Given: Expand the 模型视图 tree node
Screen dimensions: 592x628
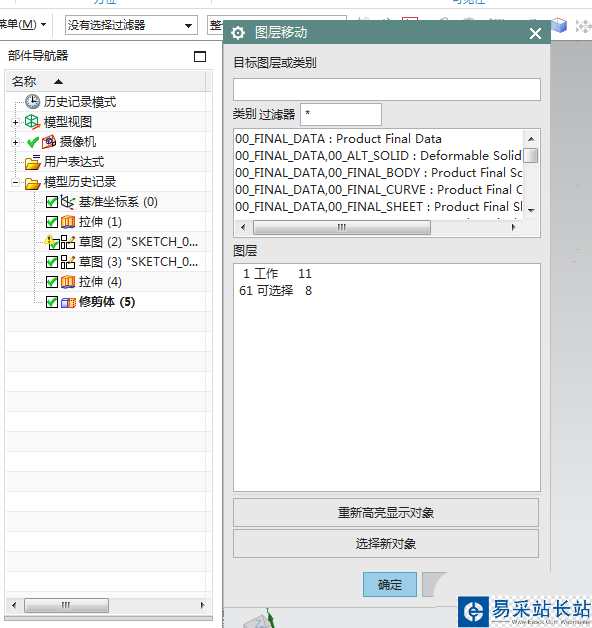Looking at the screenshot, I should (x=15, y=122).
